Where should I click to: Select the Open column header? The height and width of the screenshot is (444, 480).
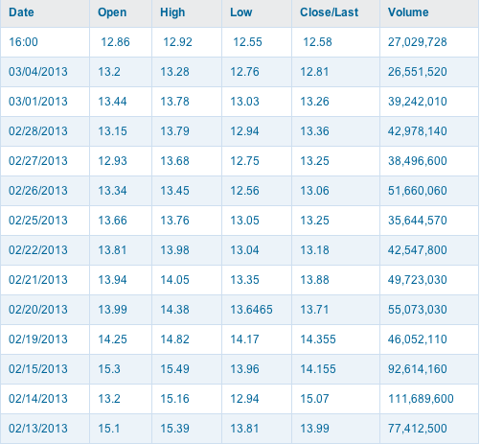click(112, 12)
